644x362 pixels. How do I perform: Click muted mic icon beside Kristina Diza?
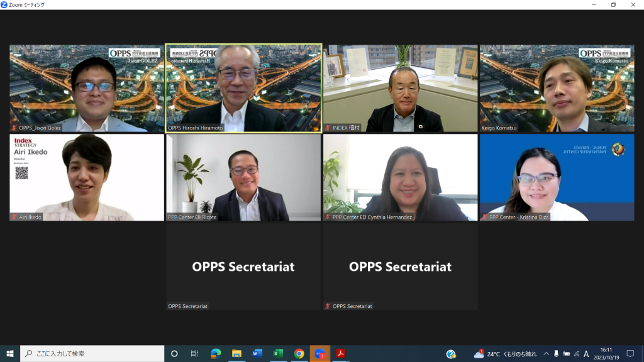pyautogui.click(x=485, y=217)
